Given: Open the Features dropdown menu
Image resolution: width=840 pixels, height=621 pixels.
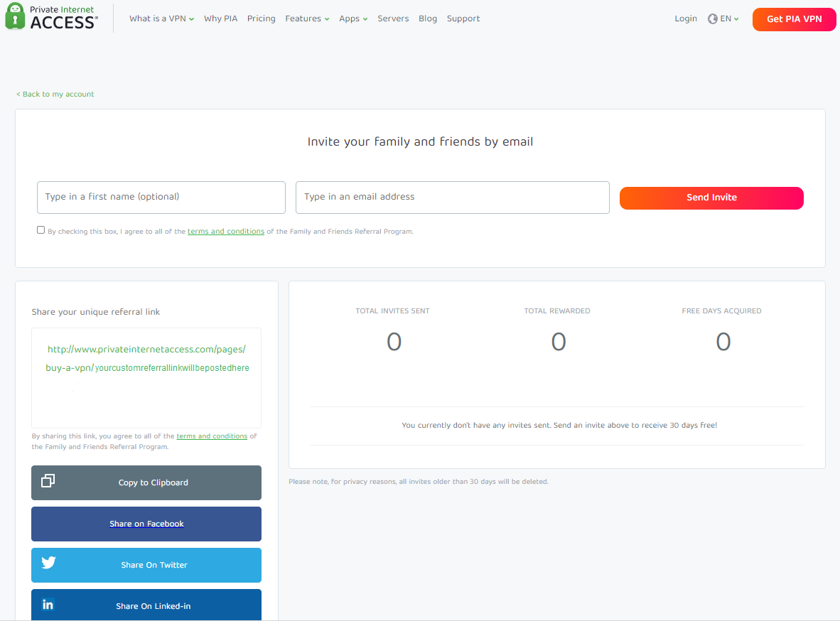Looking at the screenshot, I should coord(307,18).
